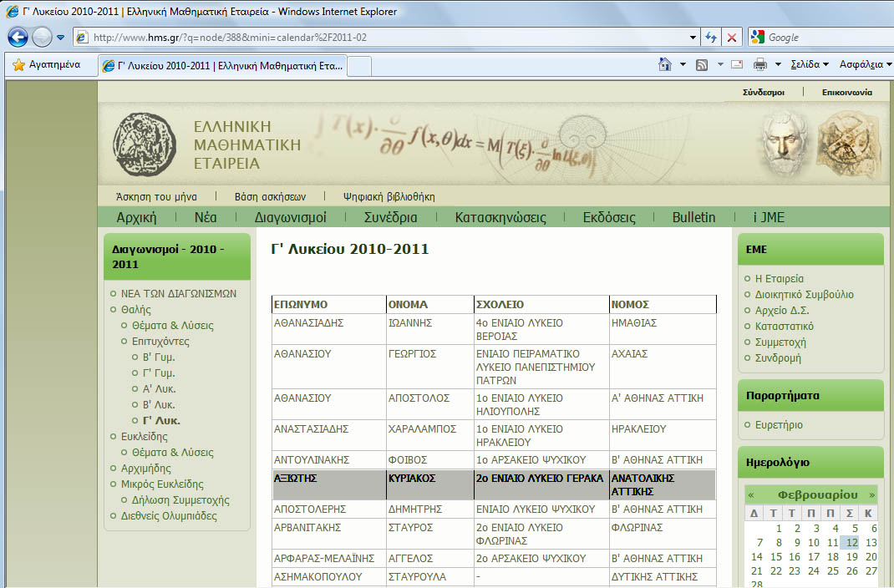Select Β' Γυμ. in the sidebar
The height and width of the screenshot is (588, 894).
point(159,357)
